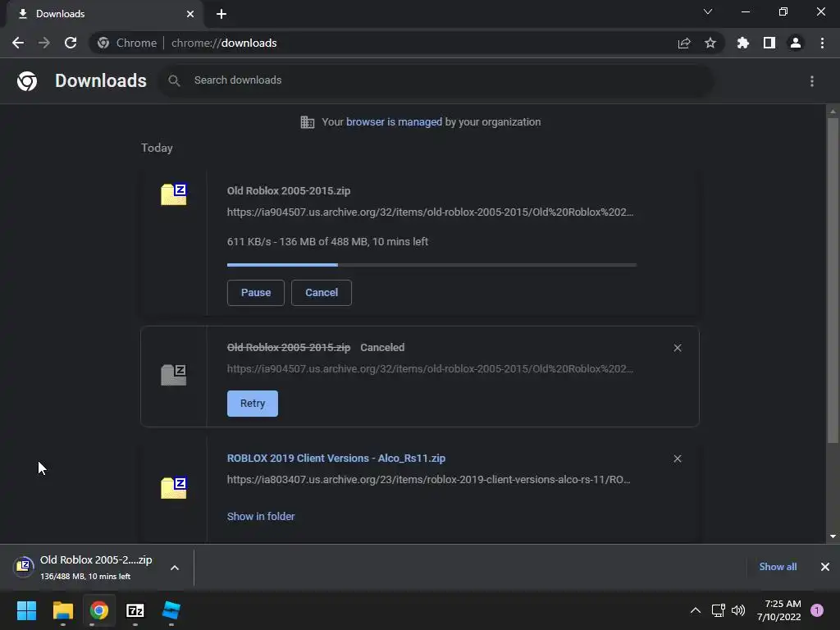This screenshot has height=630, width=840.
Task: Click the zip icon for ROBLOX 2019 Client Versions
Action: 174,487
